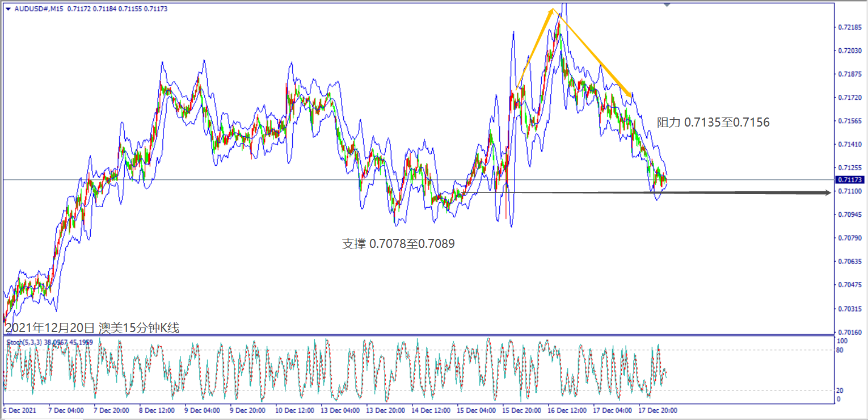Screen dimensions: 868x420
Task: Click the Stochastic 100 level label
Action: point(842,341)
